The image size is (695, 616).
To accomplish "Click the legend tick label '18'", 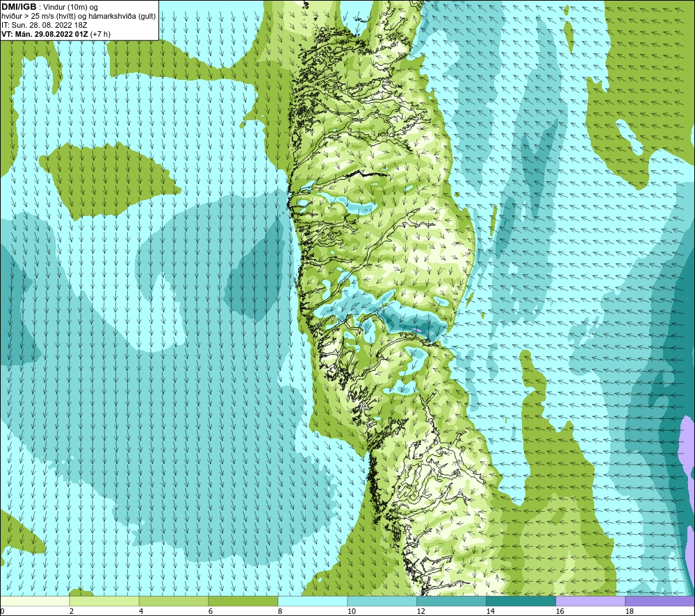I will (x=629, y=612).
